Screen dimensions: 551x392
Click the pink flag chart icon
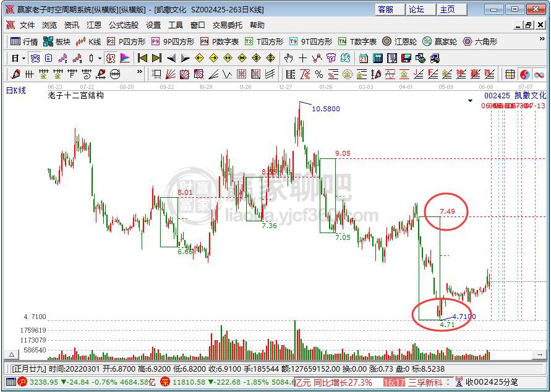point(125,58)
